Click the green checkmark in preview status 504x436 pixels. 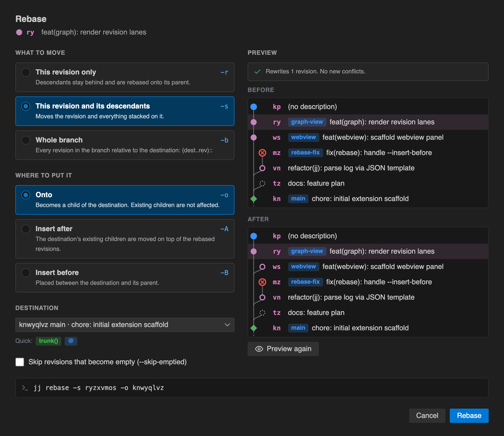pyautogui.click(x=257, y=72)
